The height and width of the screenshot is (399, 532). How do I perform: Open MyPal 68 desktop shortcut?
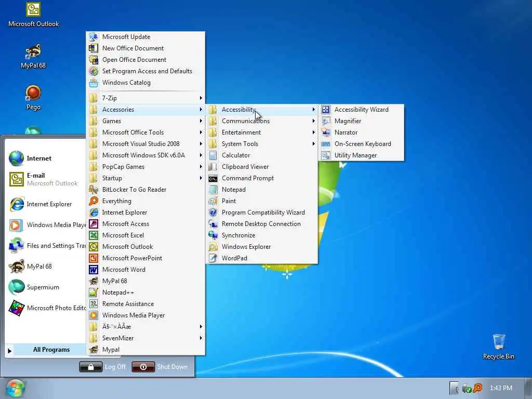[x=33, y=57]
